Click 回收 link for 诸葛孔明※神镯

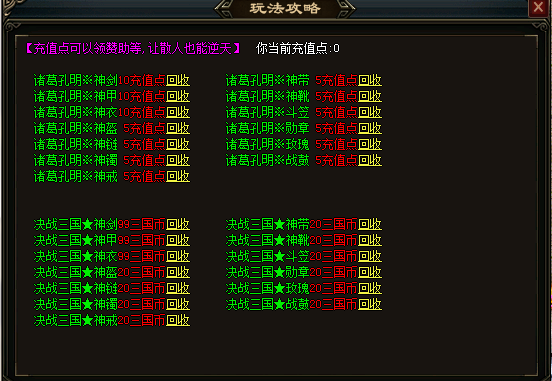(x=178, y=161)
